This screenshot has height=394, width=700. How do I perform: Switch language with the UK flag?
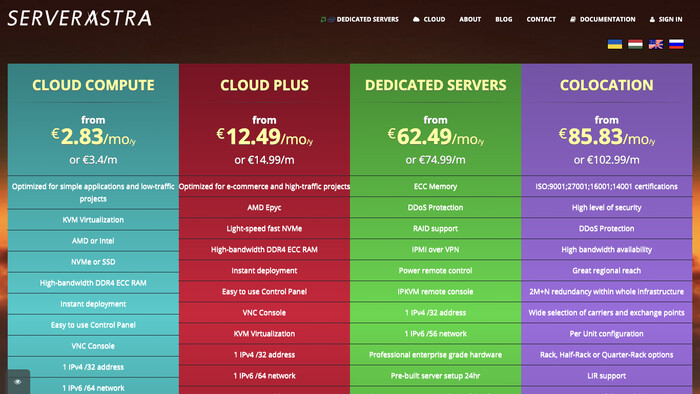(656, 44)
